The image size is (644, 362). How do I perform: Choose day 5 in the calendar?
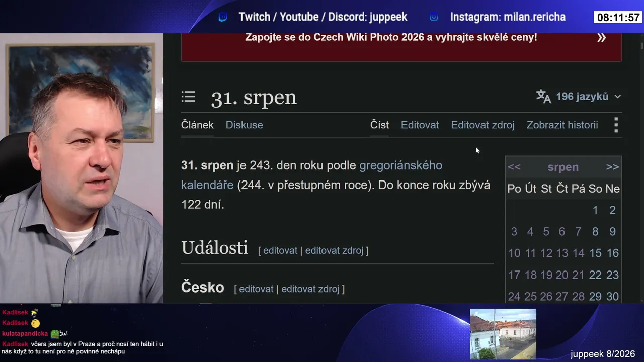pyautogui.click(x=546, y=232)
